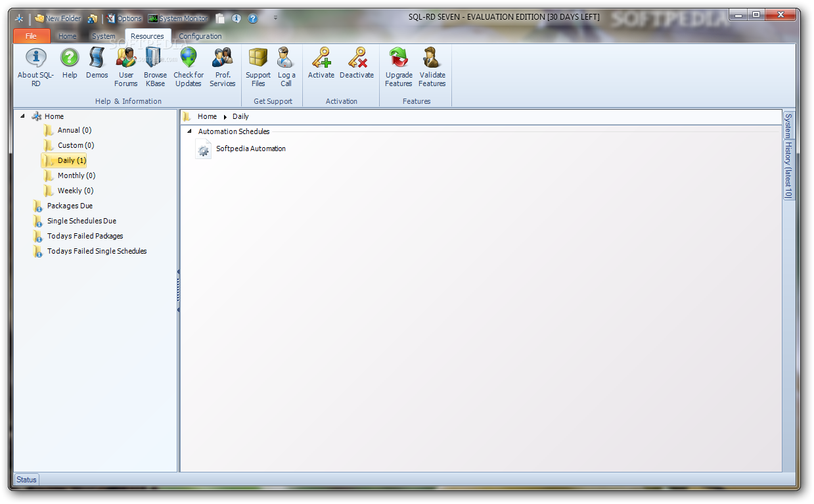The height and width of the screenshot is (504, 814).
Task: Click the clipboard icon in title toolbar
Action: click(220, 18)
